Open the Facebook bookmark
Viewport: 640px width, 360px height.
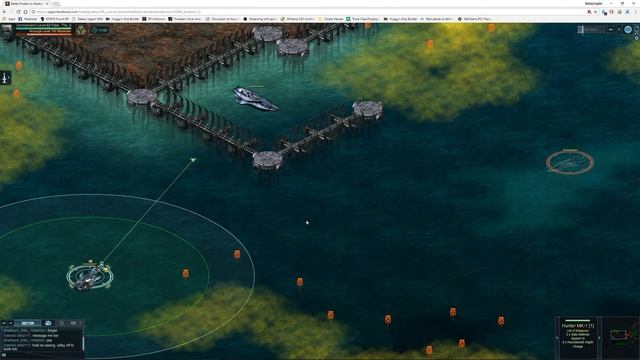tap(28, 19)
